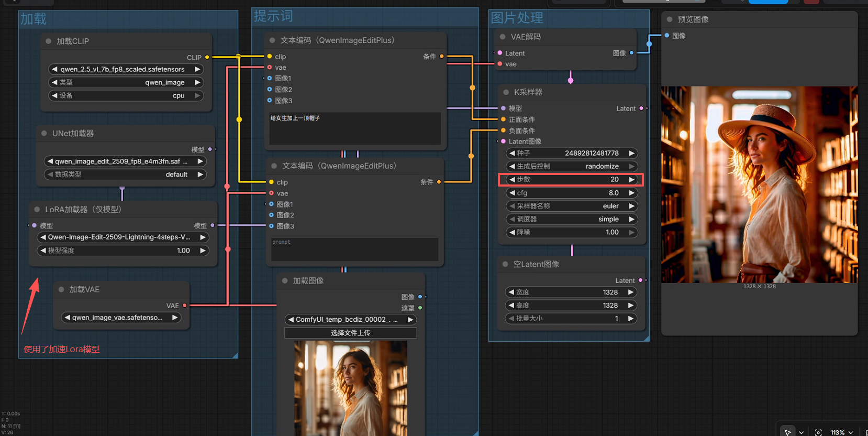Collapse the 加载CLIP node via its dot

pyautogui.click(x=49, y=41)
